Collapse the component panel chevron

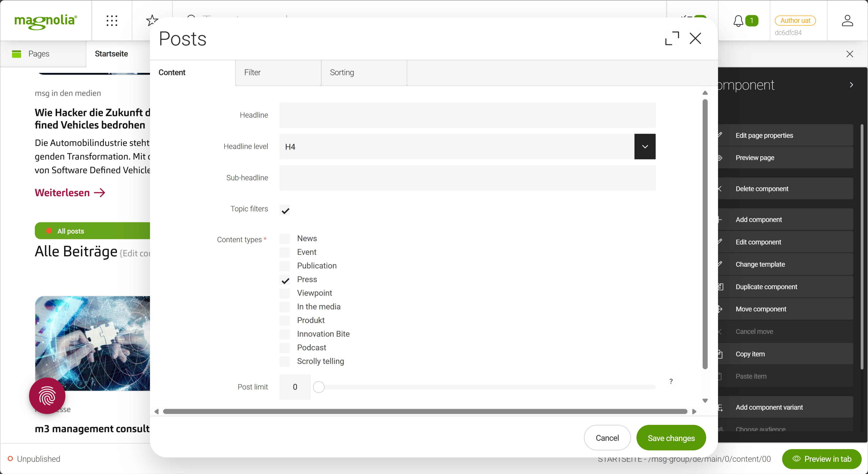coord(851,85)
